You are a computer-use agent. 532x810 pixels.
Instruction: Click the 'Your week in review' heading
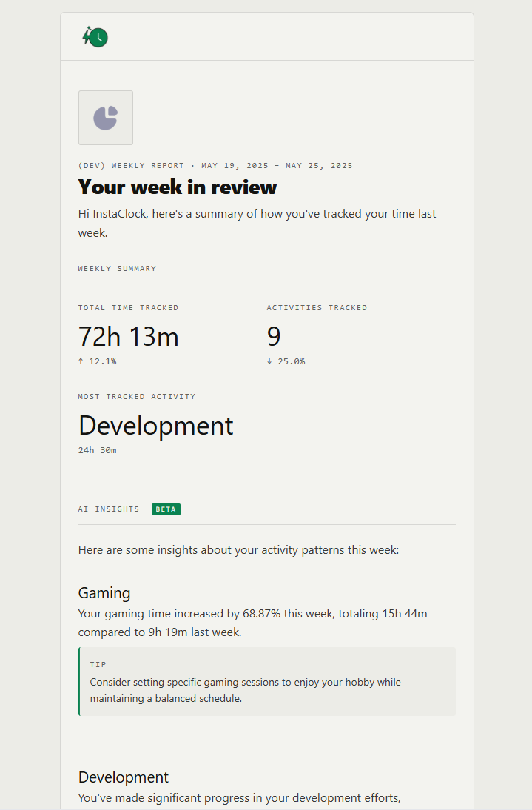178,187
